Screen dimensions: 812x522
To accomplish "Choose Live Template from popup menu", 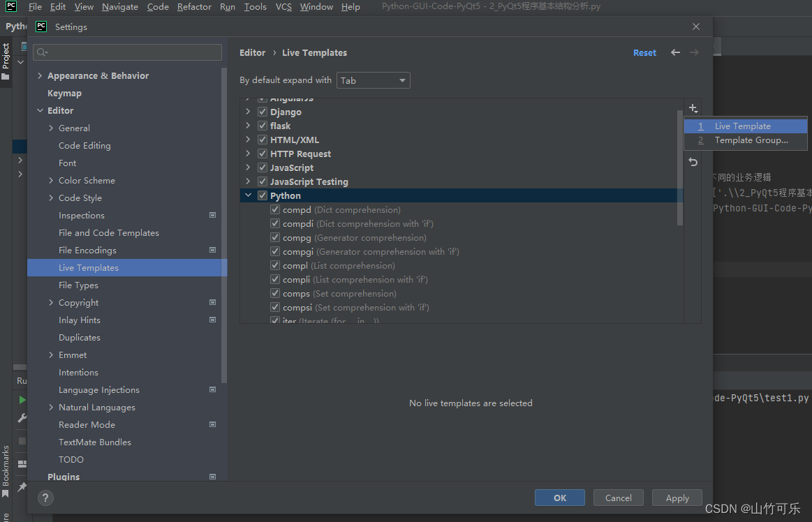I will coord(746,126).
